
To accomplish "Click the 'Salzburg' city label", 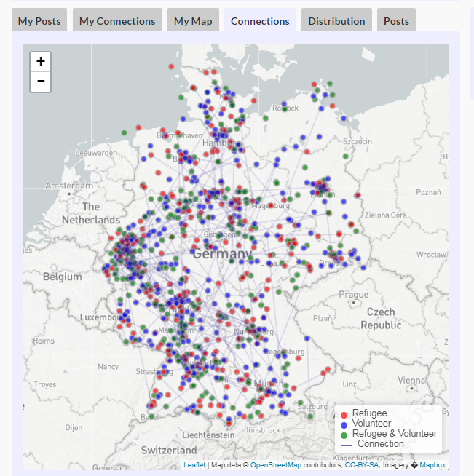I will coord(312,407).
